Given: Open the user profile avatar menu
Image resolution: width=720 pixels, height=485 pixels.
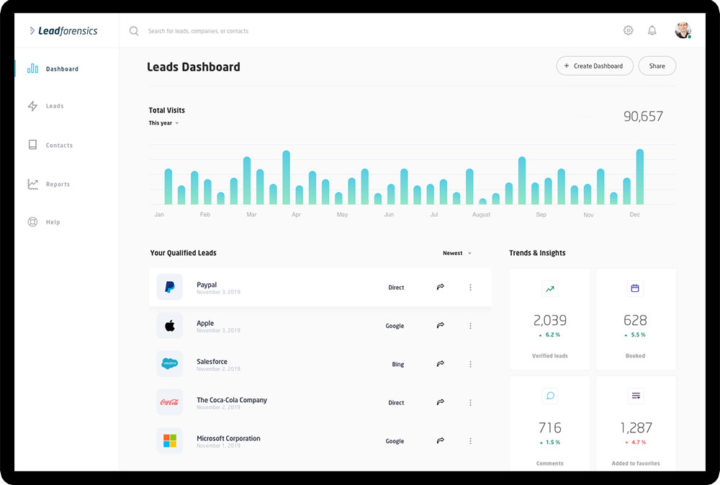Looking at the screenshot, I should pos(683,30).
